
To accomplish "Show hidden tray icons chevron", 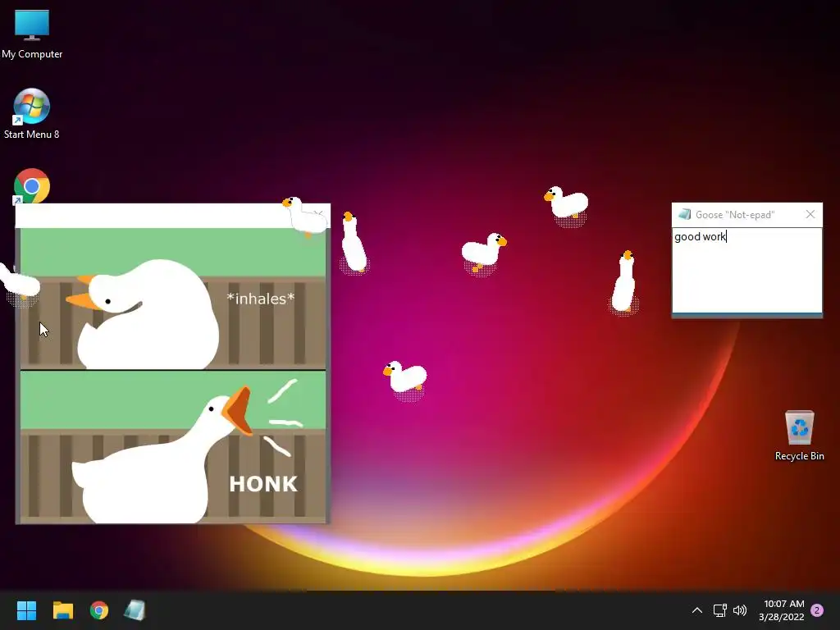I will tap(697, 610).
